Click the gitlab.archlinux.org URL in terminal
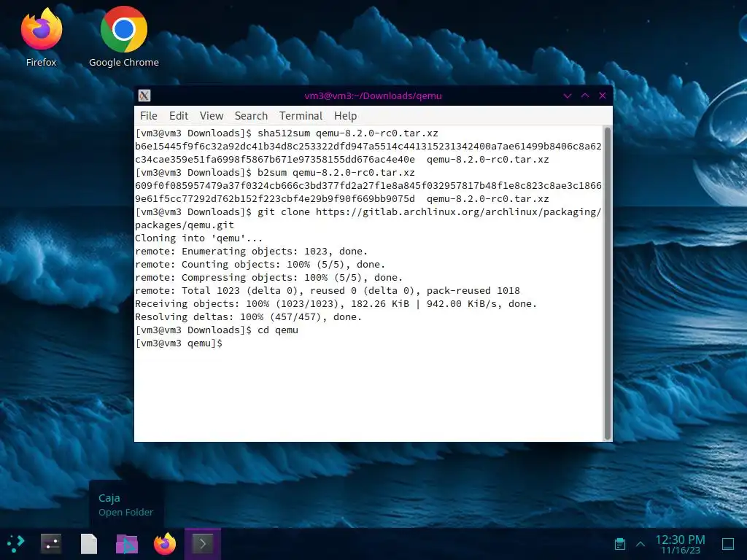Viewport: 747px width, 560px height. click(458, 212)
